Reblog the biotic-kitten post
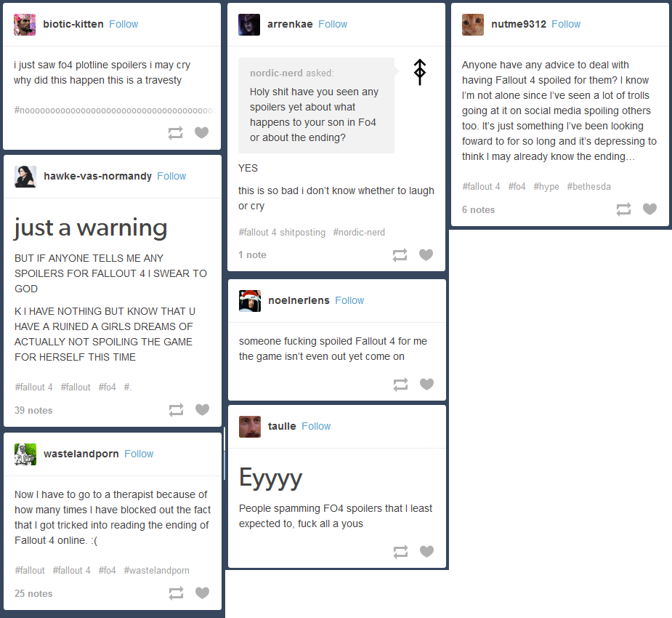672x618 pixels. click(x=176, y=133)
